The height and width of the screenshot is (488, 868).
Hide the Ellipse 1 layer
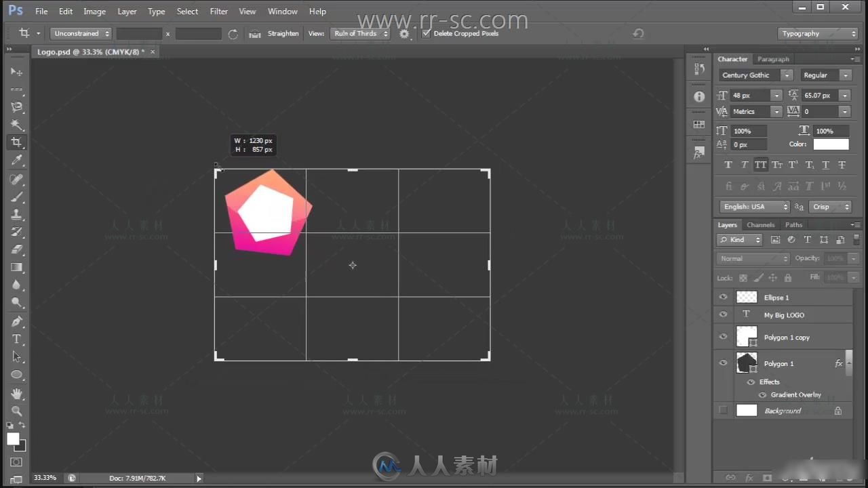[723, 297]
